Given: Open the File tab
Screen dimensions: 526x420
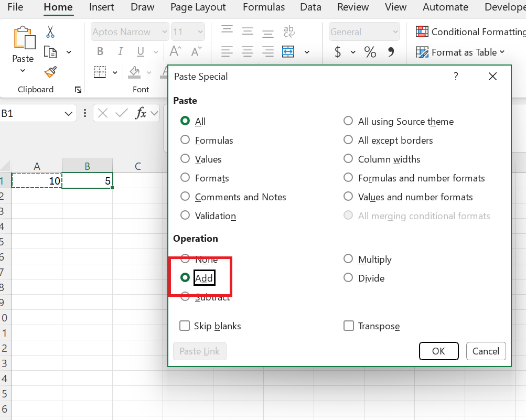Looking at the screenshot, I should coord(15,7).
